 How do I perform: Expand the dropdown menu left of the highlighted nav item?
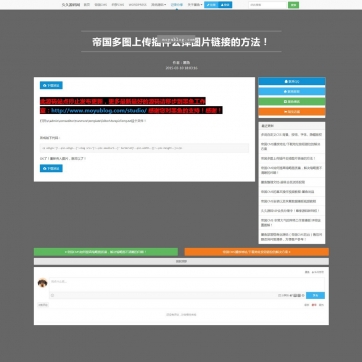158,5
